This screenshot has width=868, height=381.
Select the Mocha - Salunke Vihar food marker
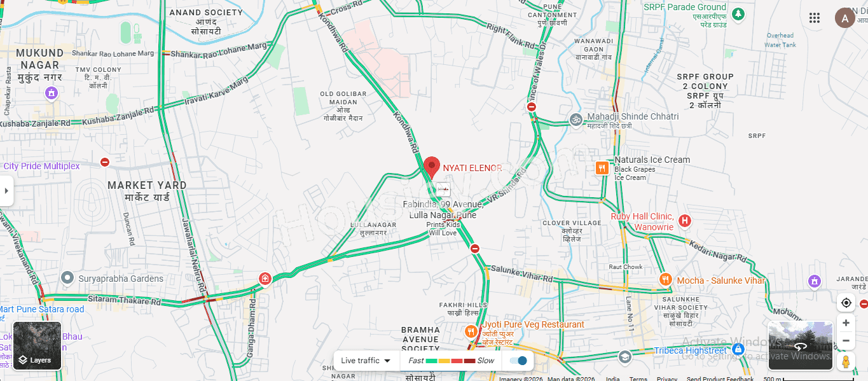coord(665,279)
